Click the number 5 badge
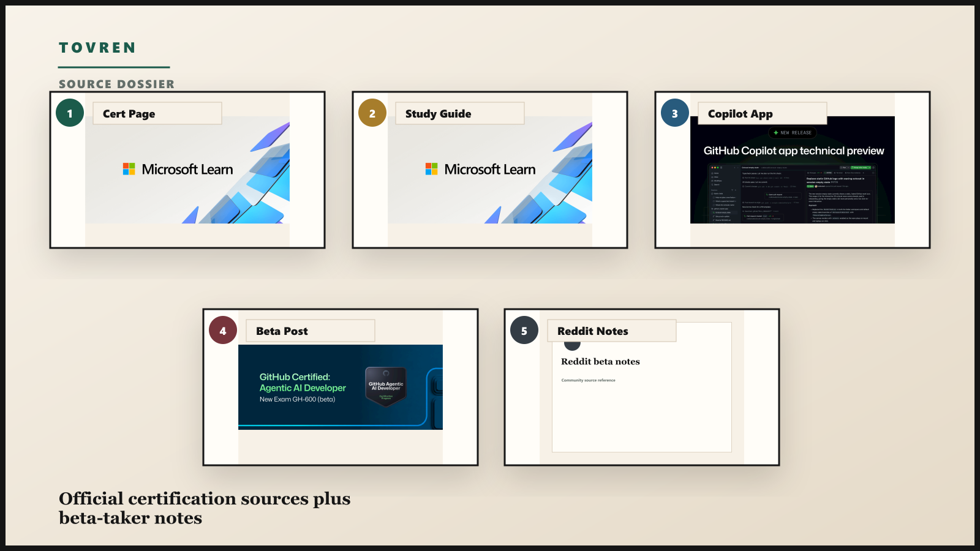980x551 pixels. point(524,331)
